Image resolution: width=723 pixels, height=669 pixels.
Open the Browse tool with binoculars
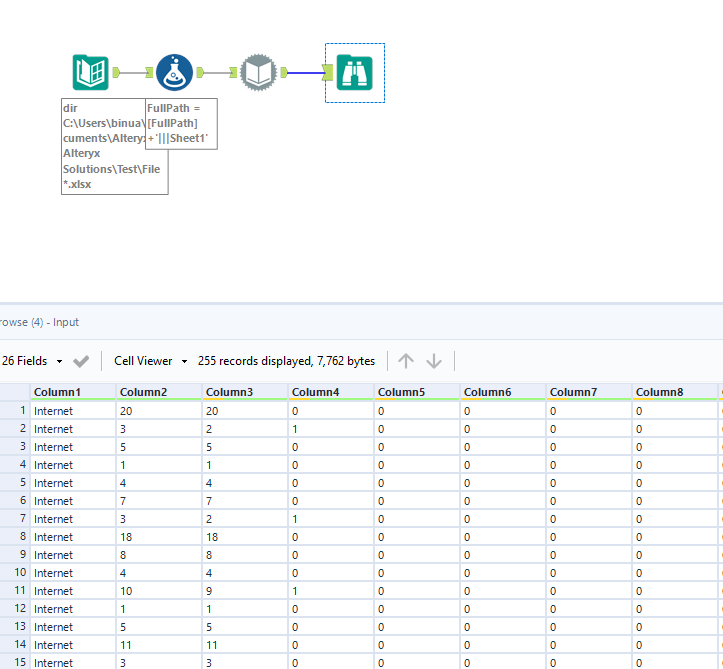pos(354,72)
